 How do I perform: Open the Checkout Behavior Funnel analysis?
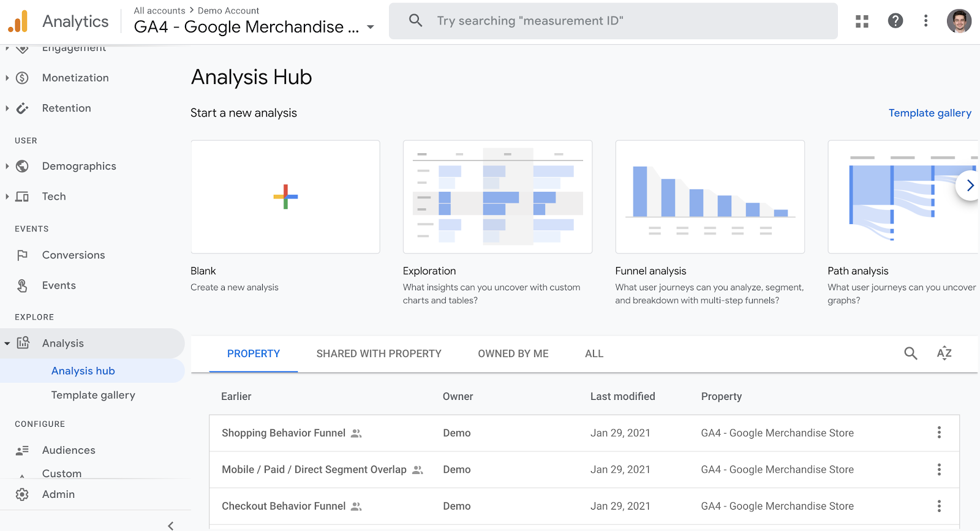pyautogui.click(x=284, y=506)
